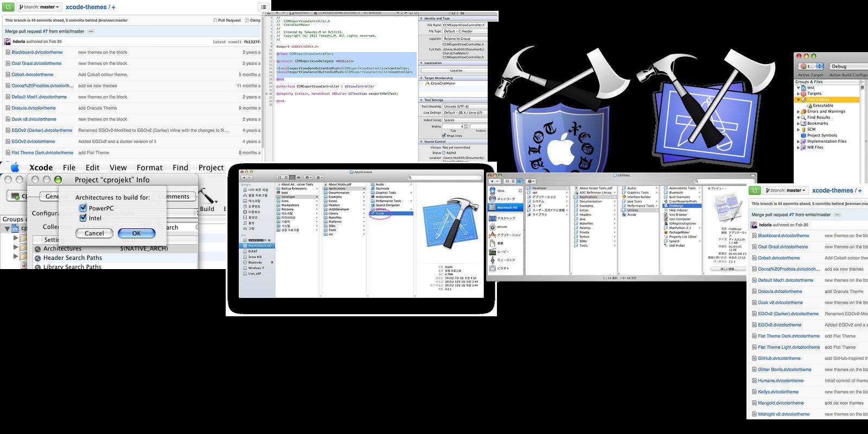Image resolution: width=868 pixels, height=434 pixels.
Task: Toggle the Wrap lines checkbox
Action: point(444,136)
